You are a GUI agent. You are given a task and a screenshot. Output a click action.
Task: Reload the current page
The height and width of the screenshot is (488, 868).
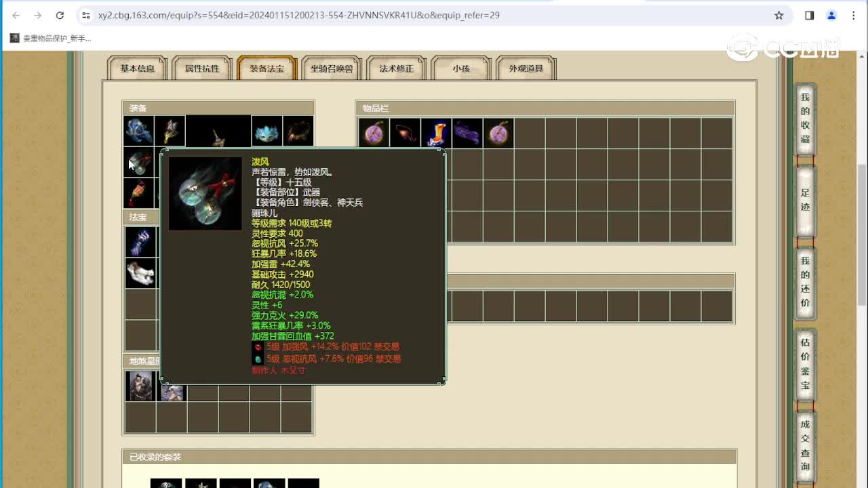(x=60, y=15)
